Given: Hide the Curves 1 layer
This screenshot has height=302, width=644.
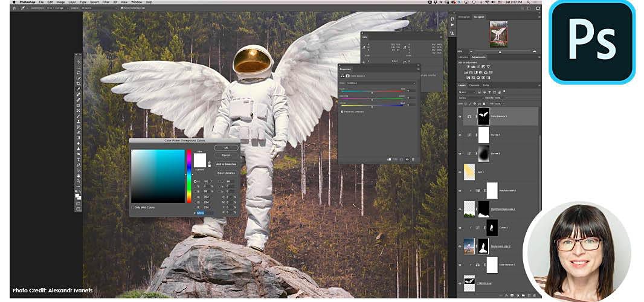Looking at the screenshot, I should pyautogui.click(x=460, y=228).
